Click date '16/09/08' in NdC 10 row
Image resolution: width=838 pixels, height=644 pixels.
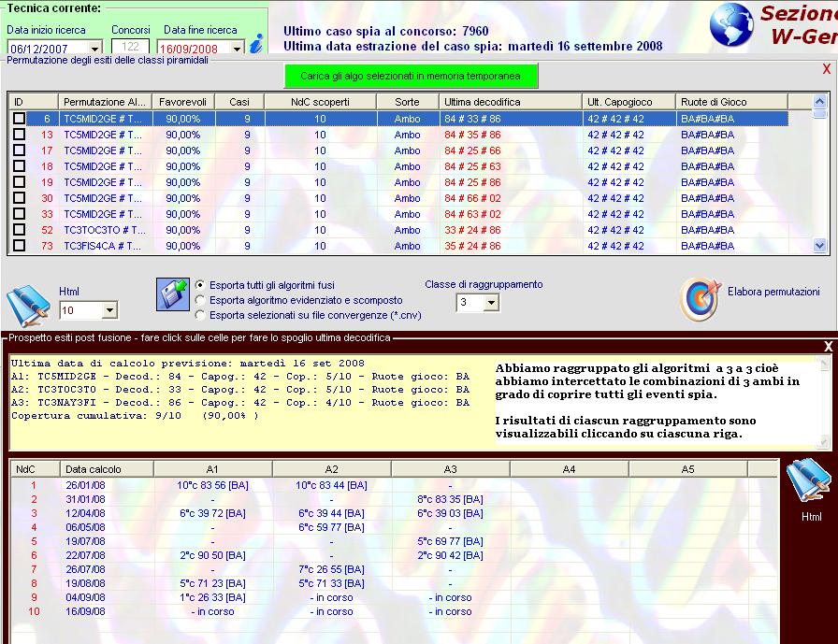pos(85,611)
